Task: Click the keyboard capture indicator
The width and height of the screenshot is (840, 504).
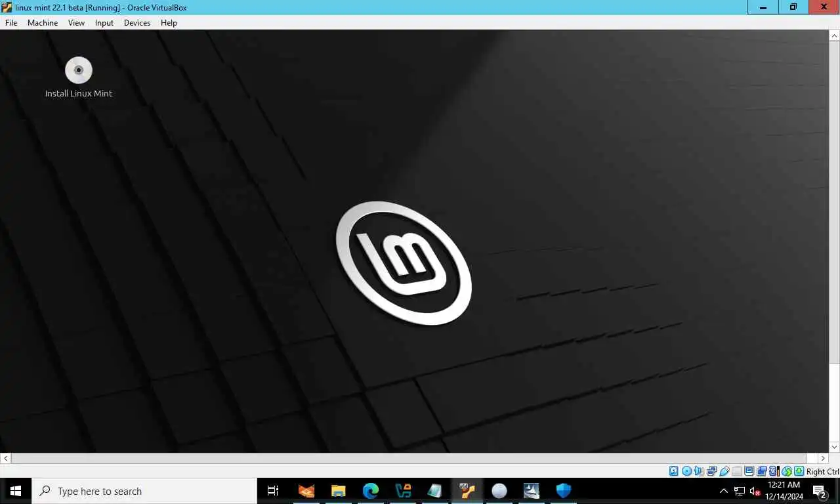Action: pyautogui.click(x=799, y=471)
